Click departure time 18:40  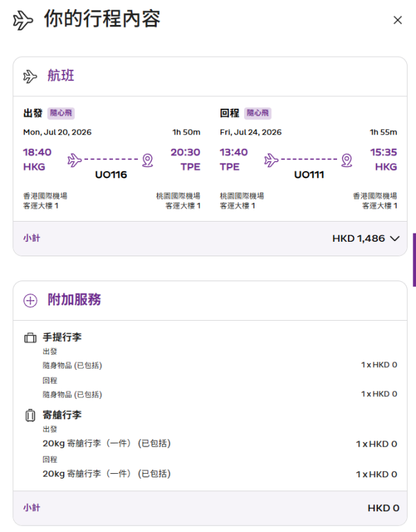(37, 152)
